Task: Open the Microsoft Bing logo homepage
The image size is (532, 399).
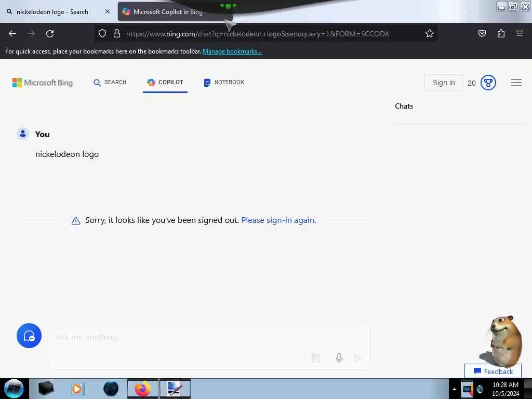Action: click(43, 83)
